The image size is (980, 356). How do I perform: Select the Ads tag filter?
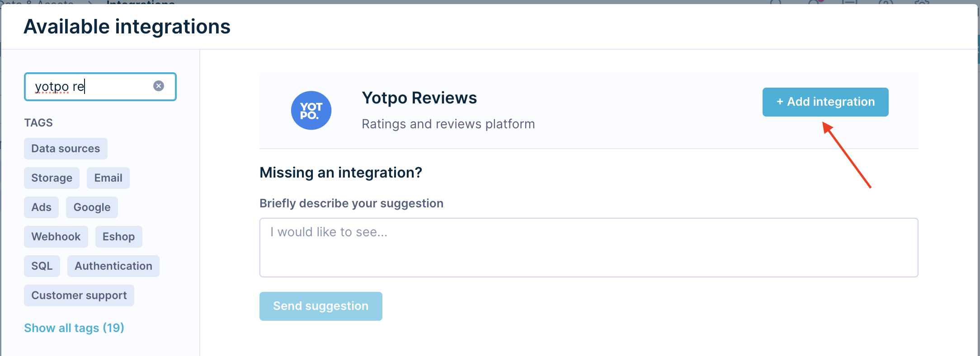tap(41, 207)
